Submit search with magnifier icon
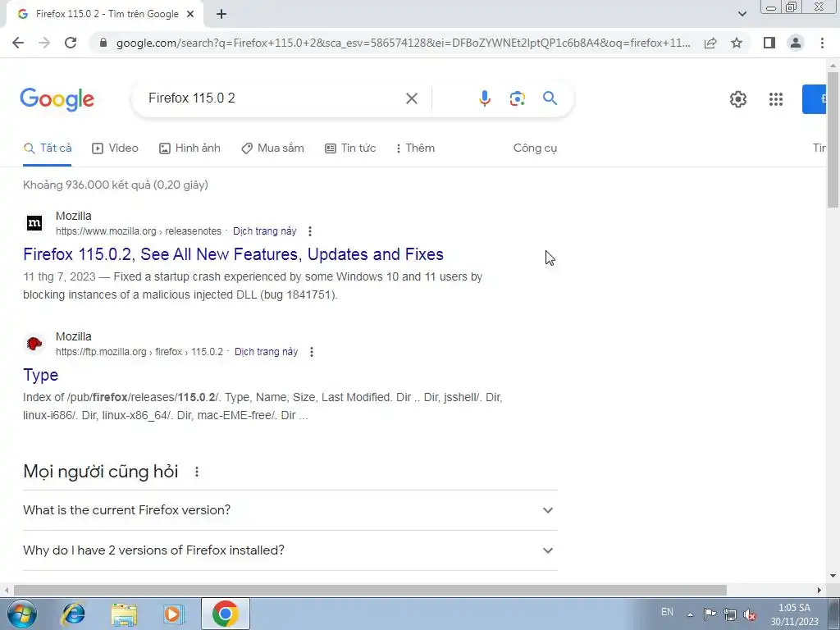The height and width of the screenshot is (630, 840). click(x=550, y=98)
